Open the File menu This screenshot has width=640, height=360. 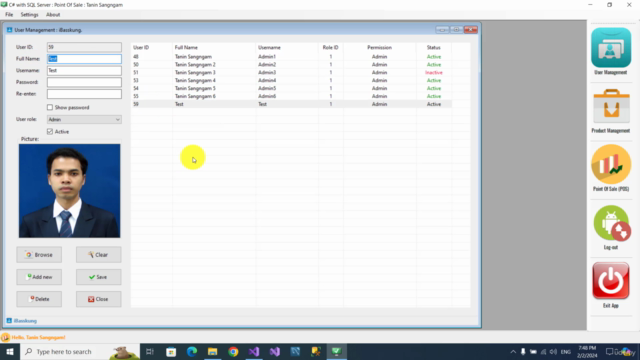pyautogui.click(x=9, y=15)
